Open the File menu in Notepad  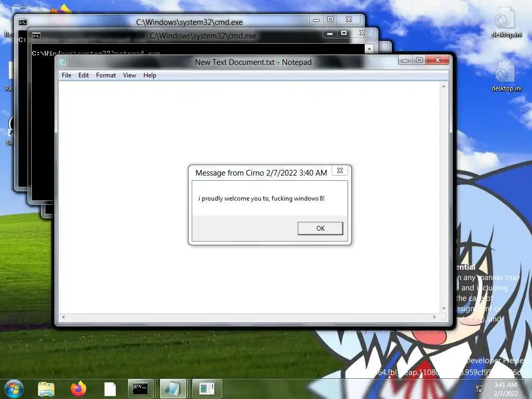66,75
